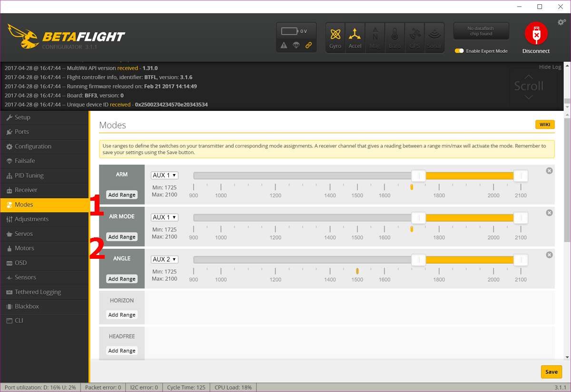Remove the ARM range with its X
Viewport: 571px width, 392px height.
click(x=549, y=170)
